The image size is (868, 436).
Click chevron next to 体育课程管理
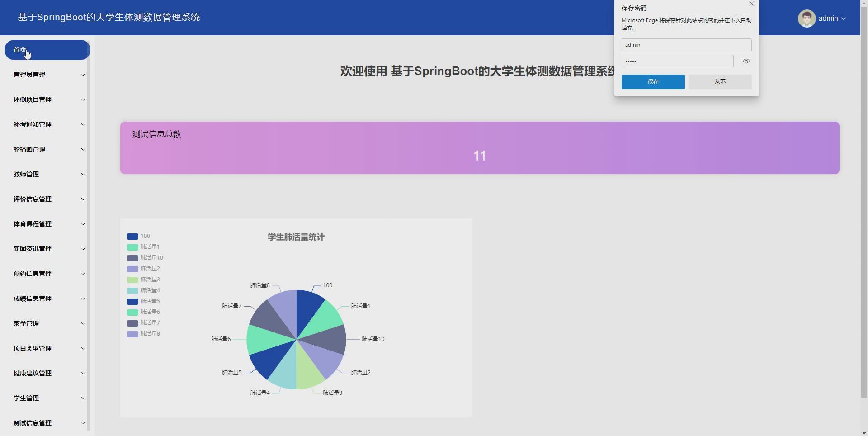[83, 224]
